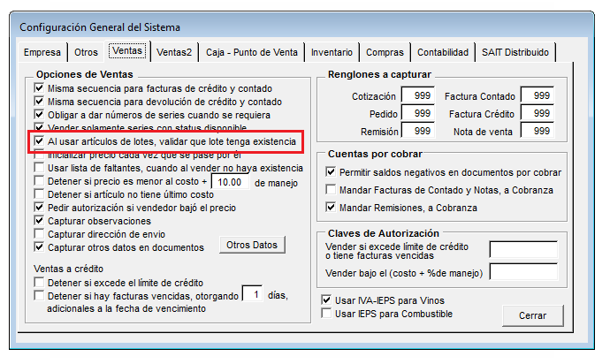Open the Inventario tab

[x=332, y=52]
